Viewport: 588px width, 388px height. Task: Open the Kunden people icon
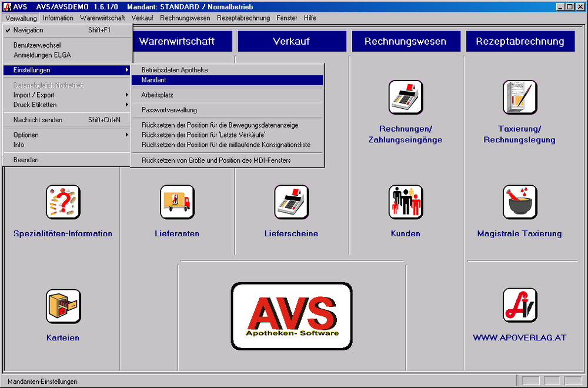[x=405, y=202]
